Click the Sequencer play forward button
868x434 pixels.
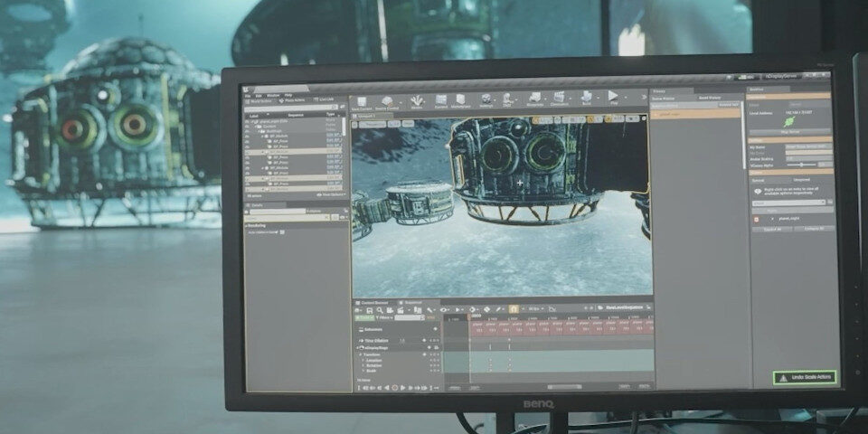point(402,388)
